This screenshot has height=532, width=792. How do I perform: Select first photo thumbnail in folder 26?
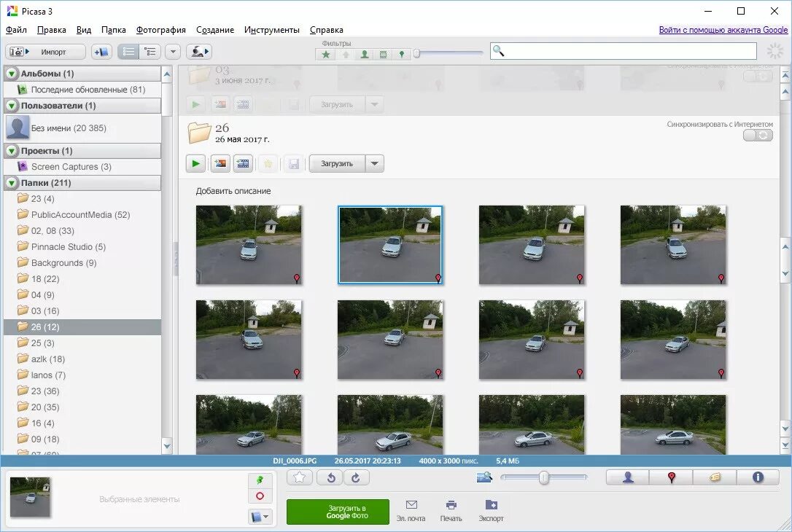pos(249,245)
